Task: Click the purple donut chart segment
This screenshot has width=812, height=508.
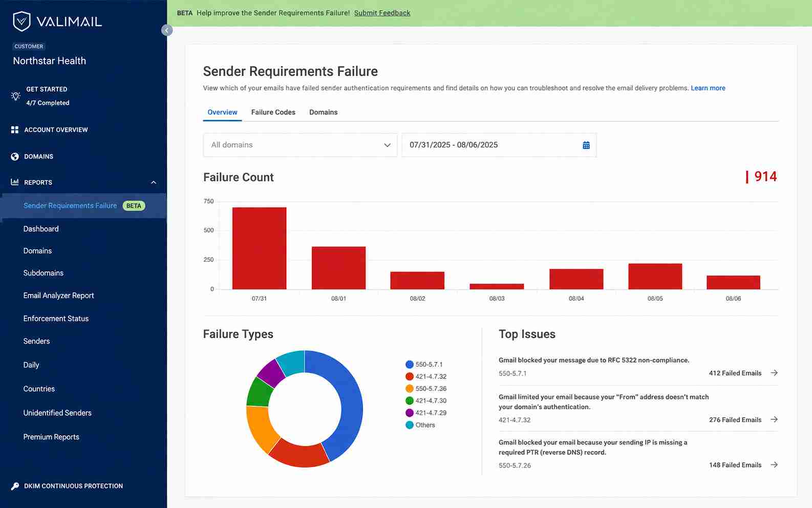Action: [272, 373]
